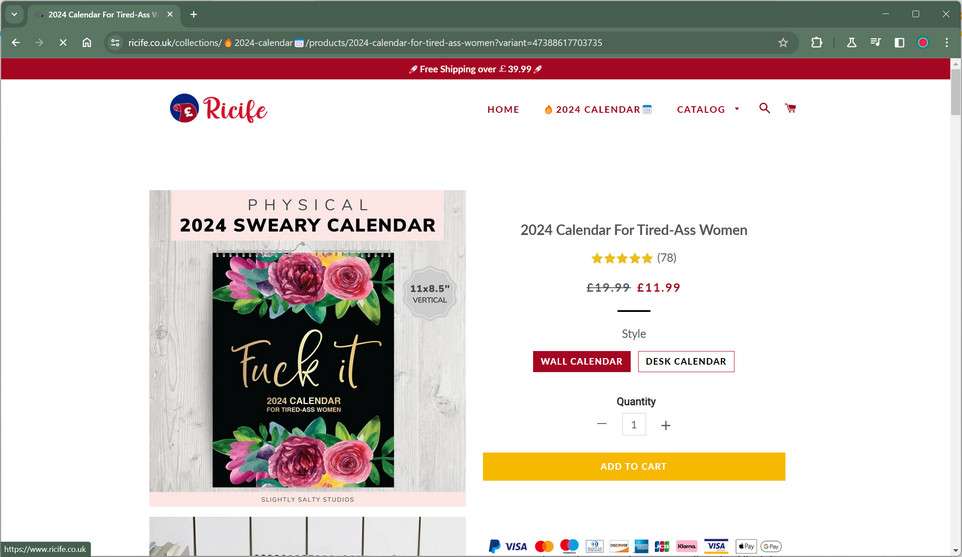The height and width of the screenshot is (557, 962).
Task: Increase quantity with the plus button
Action: tap(665, 425)
